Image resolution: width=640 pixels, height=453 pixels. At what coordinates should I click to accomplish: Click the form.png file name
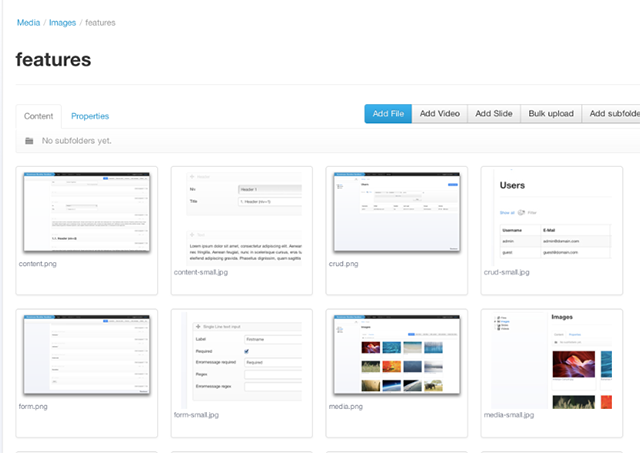tap(33, 406)
